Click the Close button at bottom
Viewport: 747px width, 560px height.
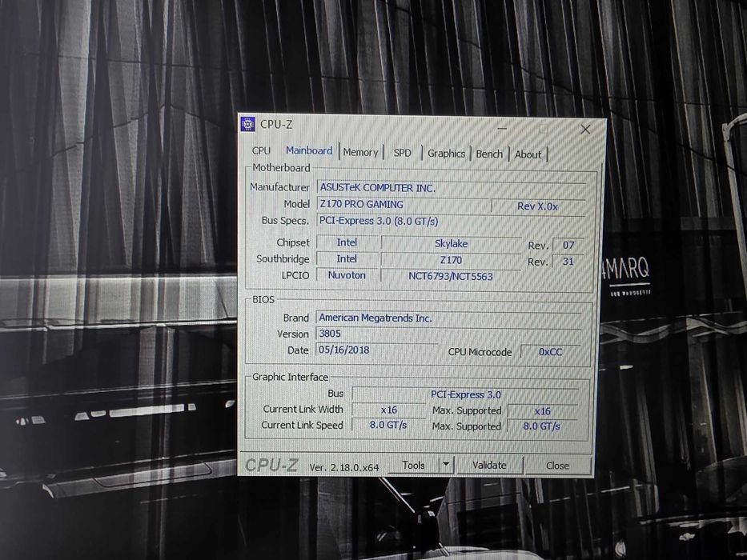(x=558, y=466)
